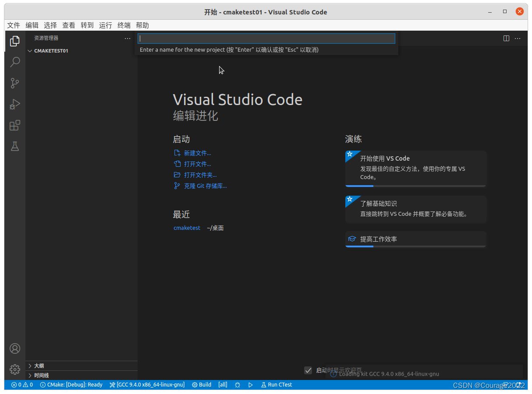Click the 资源管理器 panel title
This screenshot has height=394, width=532.
pyautogui.click(x=46, y=39)
